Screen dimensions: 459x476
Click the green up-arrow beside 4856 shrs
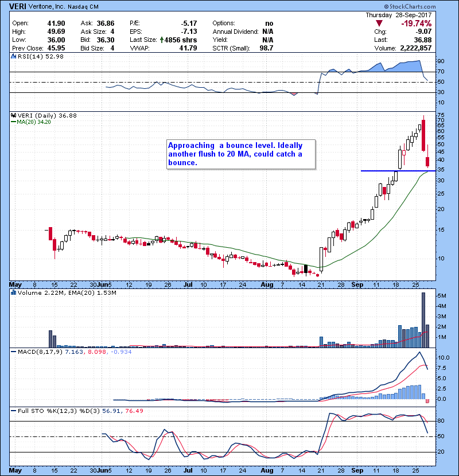pyautogui.click(x=162, y=40)
